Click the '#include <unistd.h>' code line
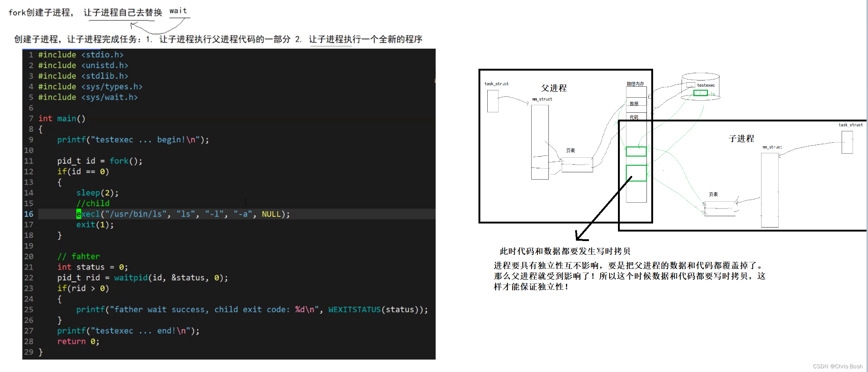The width and height of the screenshot is (868, 372). coord(83,65)
